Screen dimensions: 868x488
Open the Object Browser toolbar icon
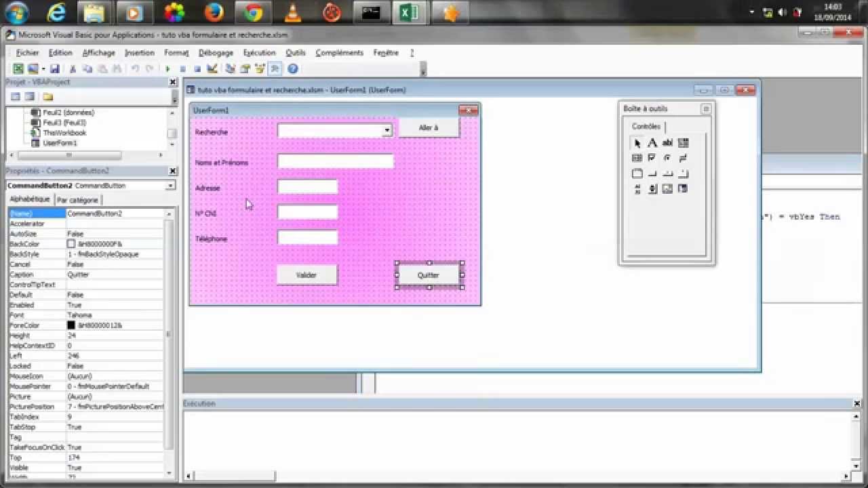(260, 68)
